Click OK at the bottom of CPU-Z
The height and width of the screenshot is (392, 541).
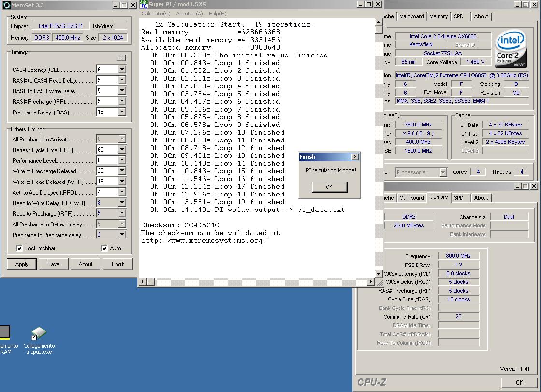[519, 382]
